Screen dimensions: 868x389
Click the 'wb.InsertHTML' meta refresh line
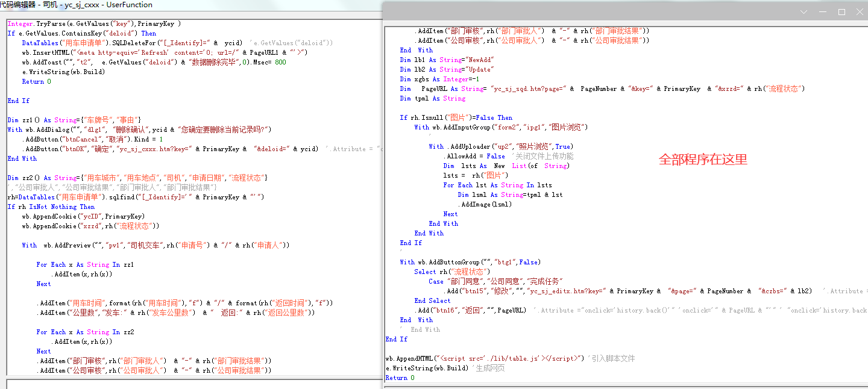coord(165,52)
